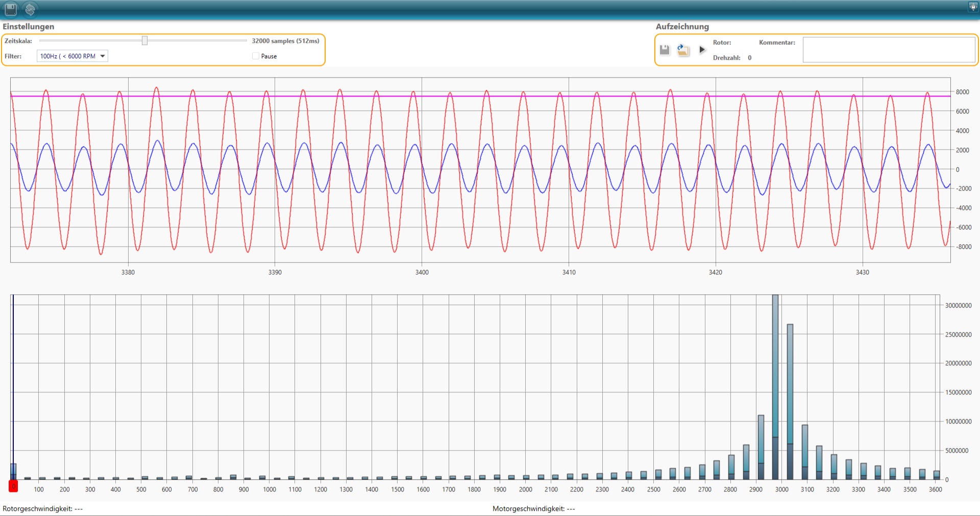
Task: Click the tallest spectrum bar near 3000
Action: [x=775, y=387]
